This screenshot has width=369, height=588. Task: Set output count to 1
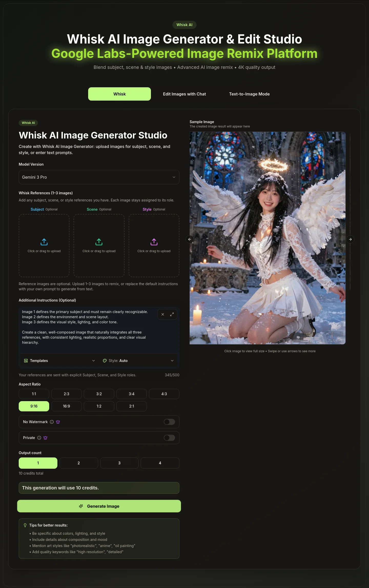click(38, 463)
